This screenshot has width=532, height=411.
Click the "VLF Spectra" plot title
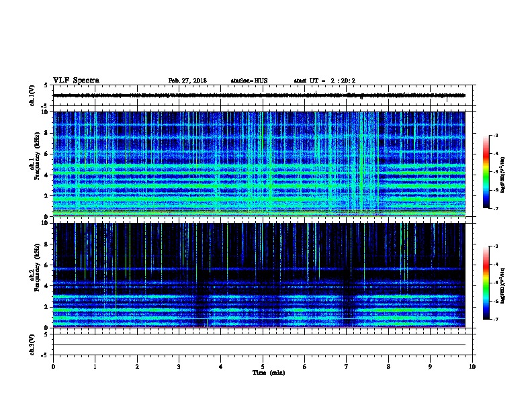(x=76, y=81)
